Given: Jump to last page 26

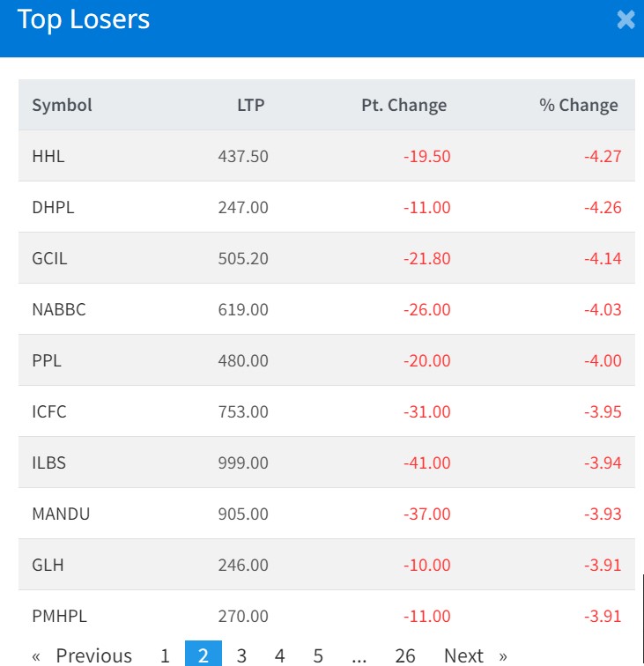Looking at the screenshot, I should coord(405,655).
